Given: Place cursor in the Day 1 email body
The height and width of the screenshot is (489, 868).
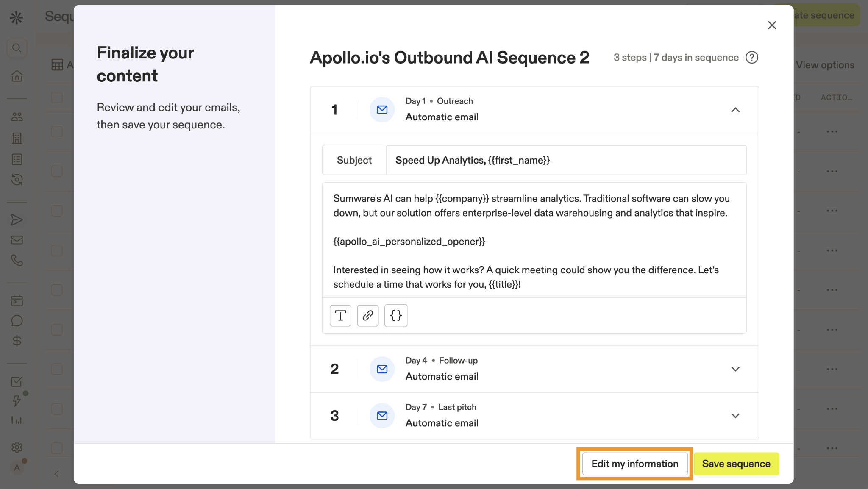Looking at the screenshot, I should tap(534, 241).
